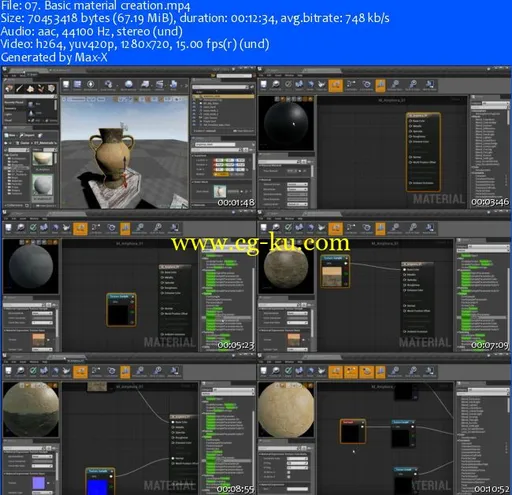The image size is (512, 495).
Task: Click Apply icon in 00:10:52 frame toolbar
Action: [x=288, y=371]
